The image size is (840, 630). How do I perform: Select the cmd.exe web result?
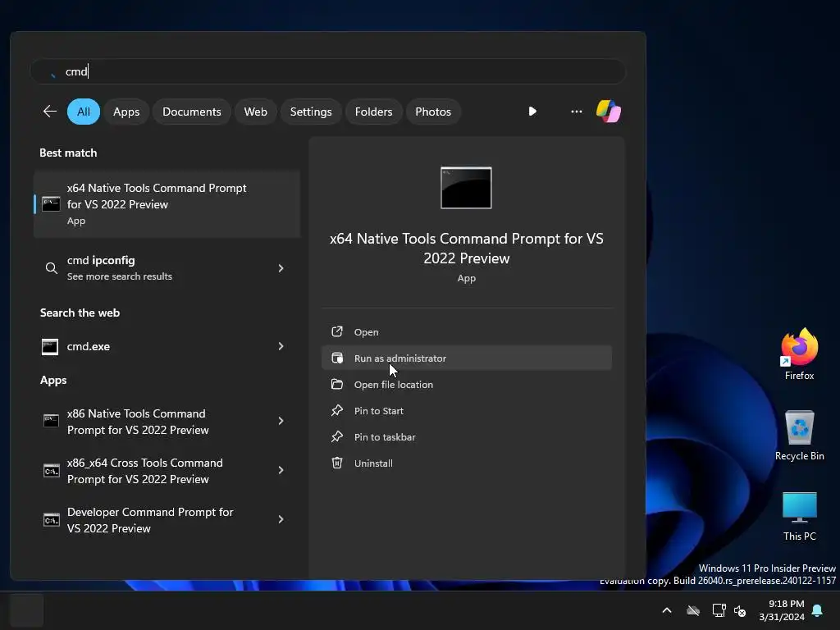click(x=167, y=347)
